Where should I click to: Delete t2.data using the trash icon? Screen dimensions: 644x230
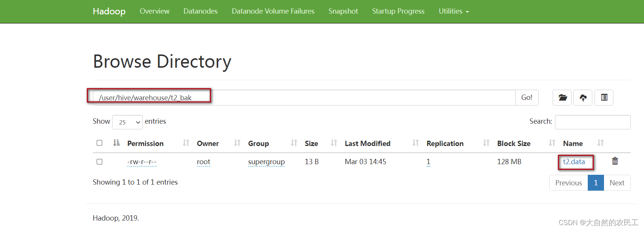(x=615, y=161)
